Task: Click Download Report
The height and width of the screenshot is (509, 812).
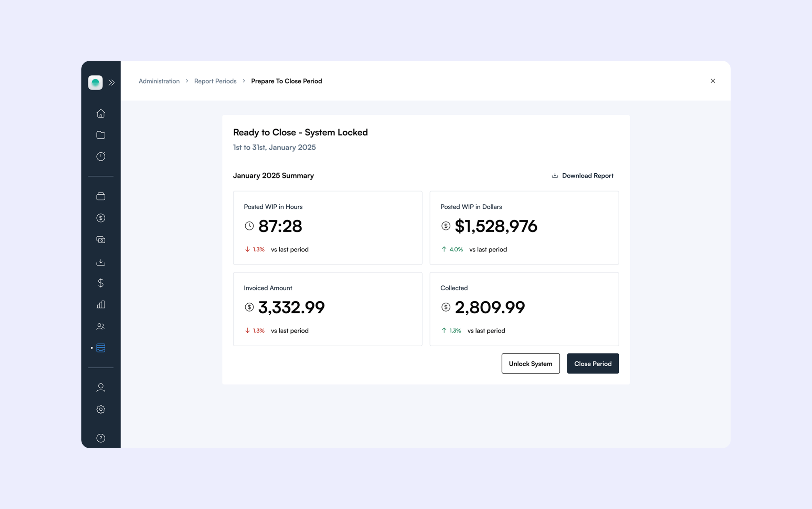Action: click(583, 176)
